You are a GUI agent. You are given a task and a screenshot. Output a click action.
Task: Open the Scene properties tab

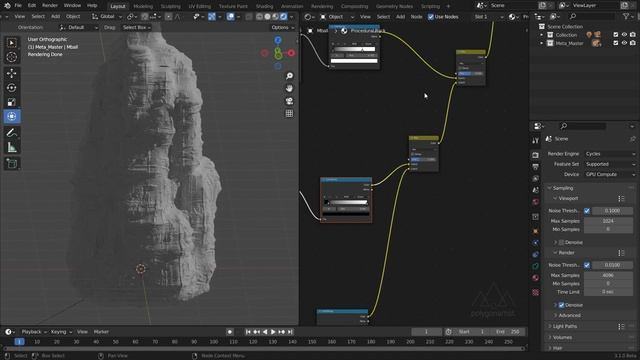point(536,190)
